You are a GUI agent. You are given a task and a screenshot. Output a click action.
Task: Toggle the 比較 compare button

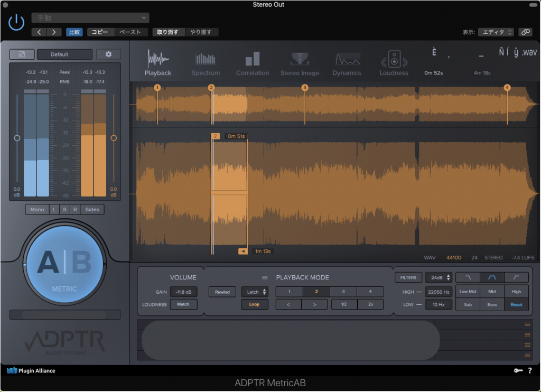[x=74, y=32]
